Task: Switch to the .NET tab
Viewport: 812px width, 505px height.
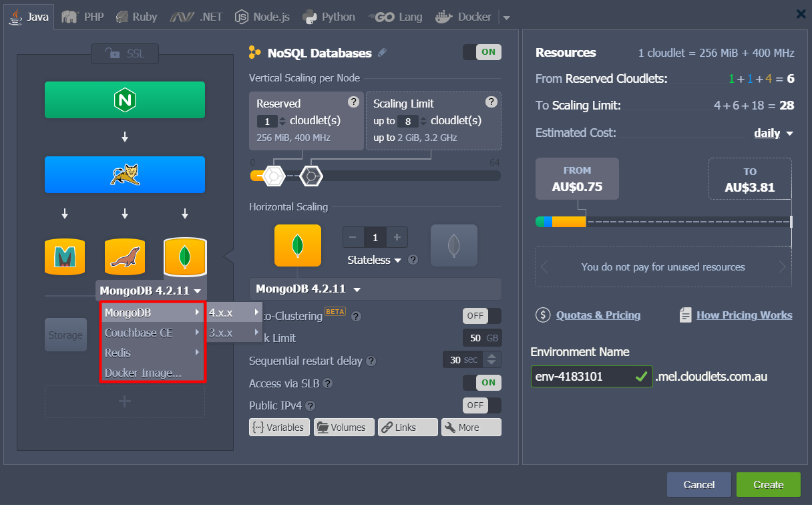Action: tap(198, 17)
